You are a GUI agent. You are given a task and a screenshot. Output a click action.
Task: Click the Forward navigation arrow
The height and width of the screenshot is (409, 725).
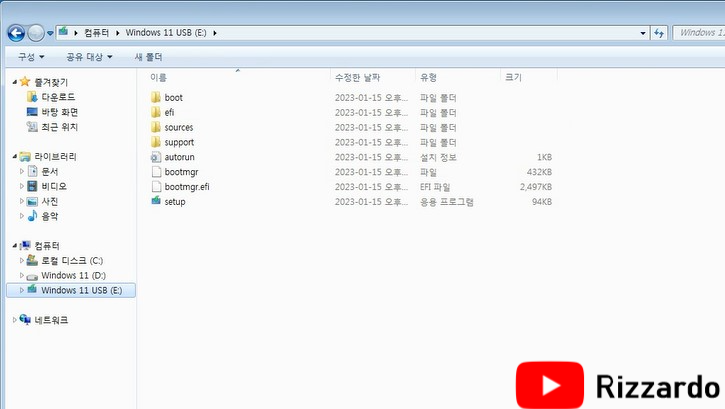point(36,33)
